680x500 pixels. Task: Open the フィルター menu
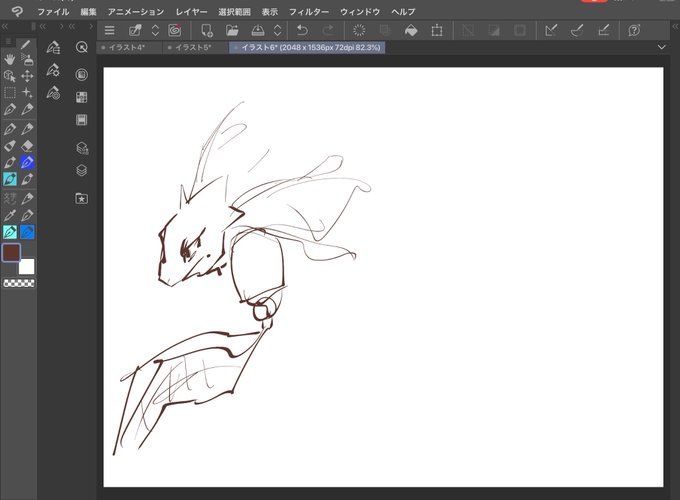(309, 12)
